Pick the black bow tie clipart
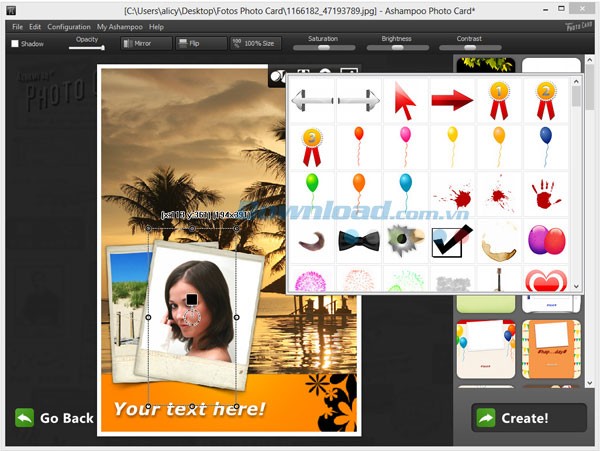 tap(358, 240)
